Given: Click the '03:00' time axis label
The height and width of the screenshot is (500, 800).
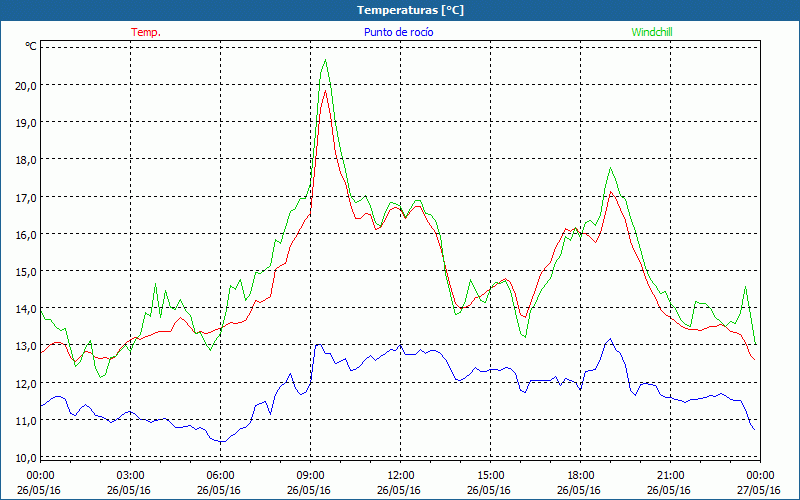Looking at the screenshot, I should 131,476.
